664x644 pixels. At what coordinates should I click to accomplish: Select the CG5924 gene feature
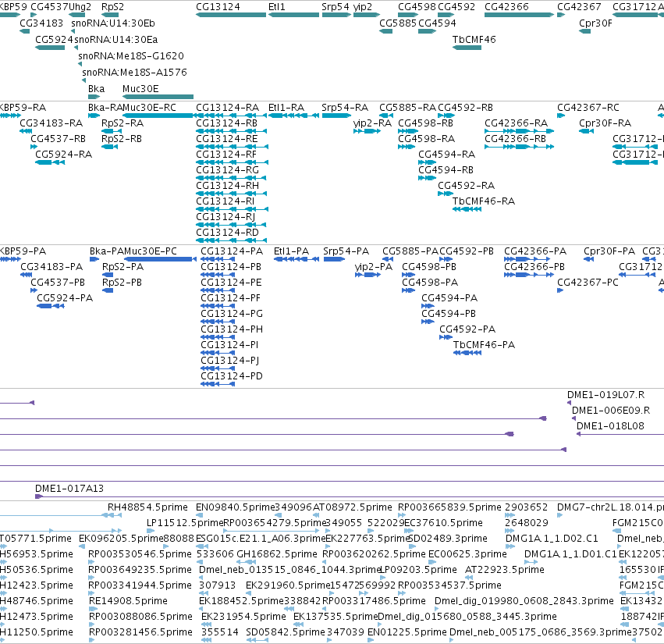point(50,48)
